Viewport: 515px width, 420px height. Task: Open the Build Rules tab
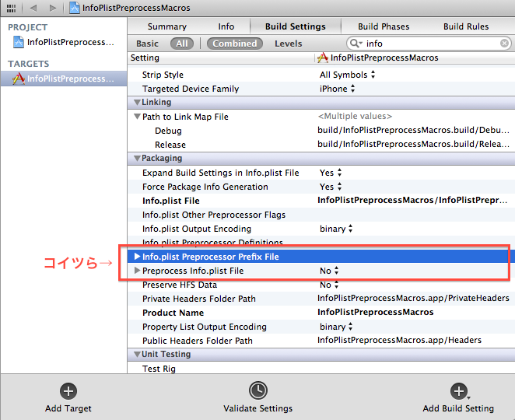click(x=466, y=26)
